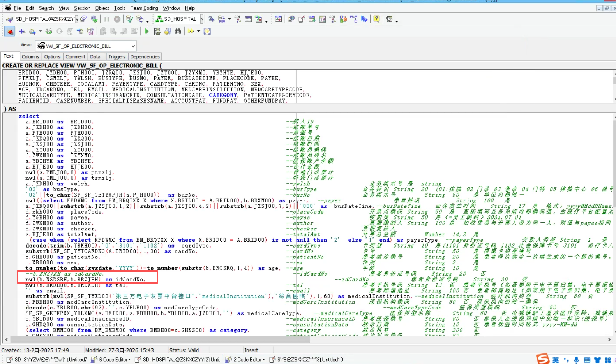616x364 pixels.
Task: Click the yellow question mark help icon
Action: click(376, 19)
